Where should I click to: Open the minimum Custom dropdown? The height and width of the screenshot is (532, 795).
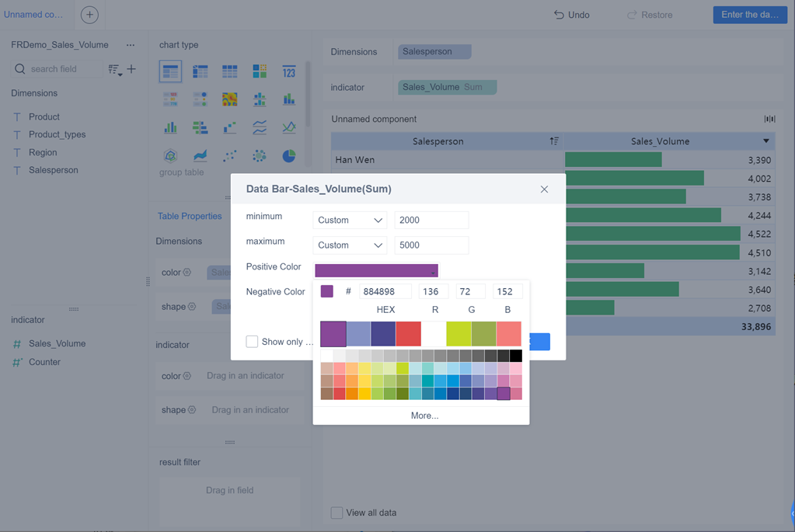(350, 220)
